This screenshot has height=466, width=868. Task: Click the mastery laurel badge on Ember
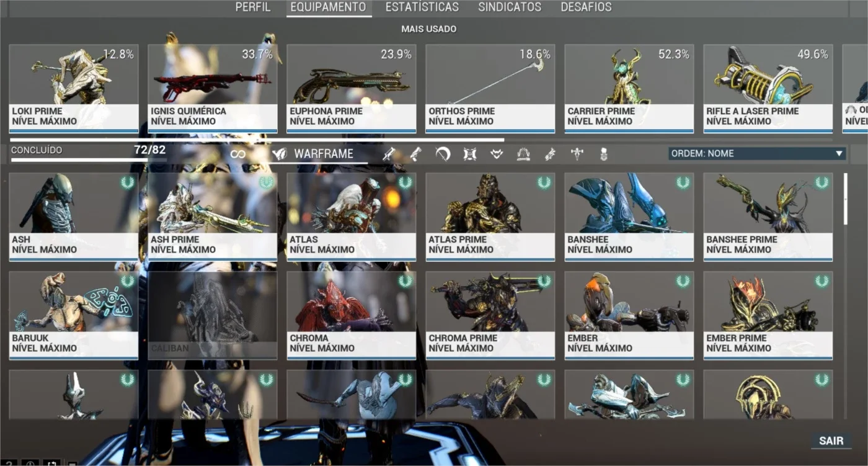point(683,281)
